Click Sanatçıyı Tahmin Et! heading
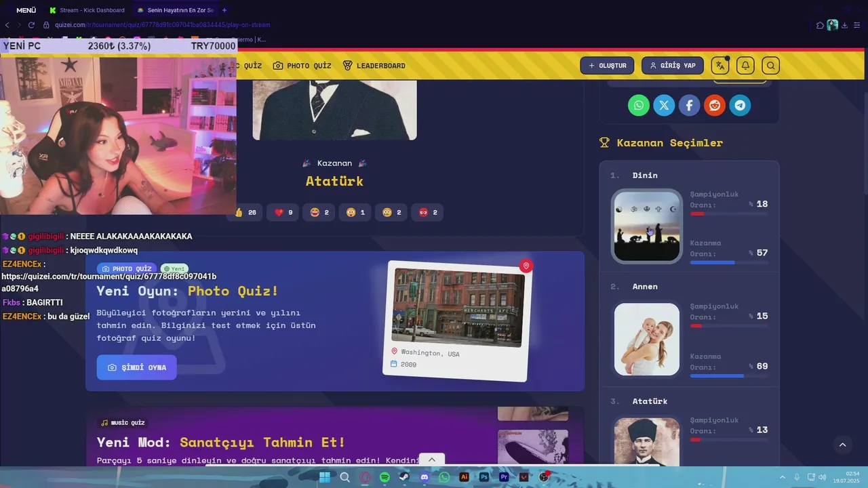Image resolution: width=868 pixels, height=488 pixels. click(x=262, y=443)
